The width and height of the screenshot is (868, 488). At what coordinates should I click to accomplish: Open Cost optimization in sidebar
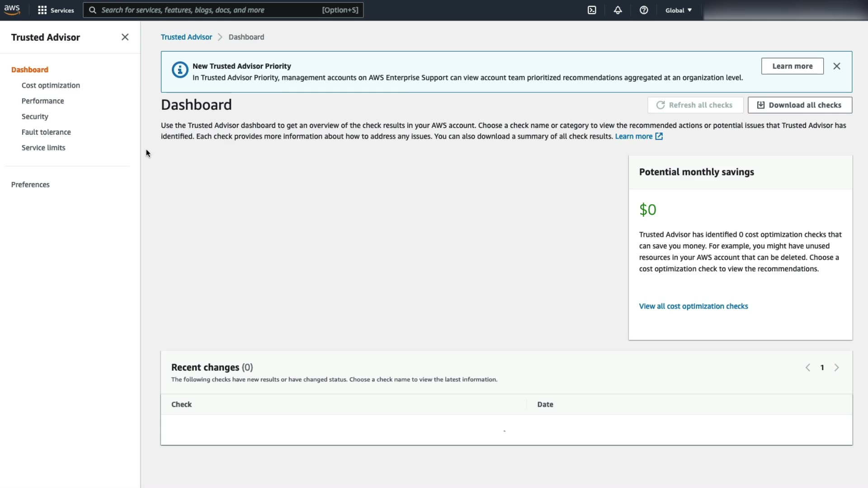click(x=51, y=85)
